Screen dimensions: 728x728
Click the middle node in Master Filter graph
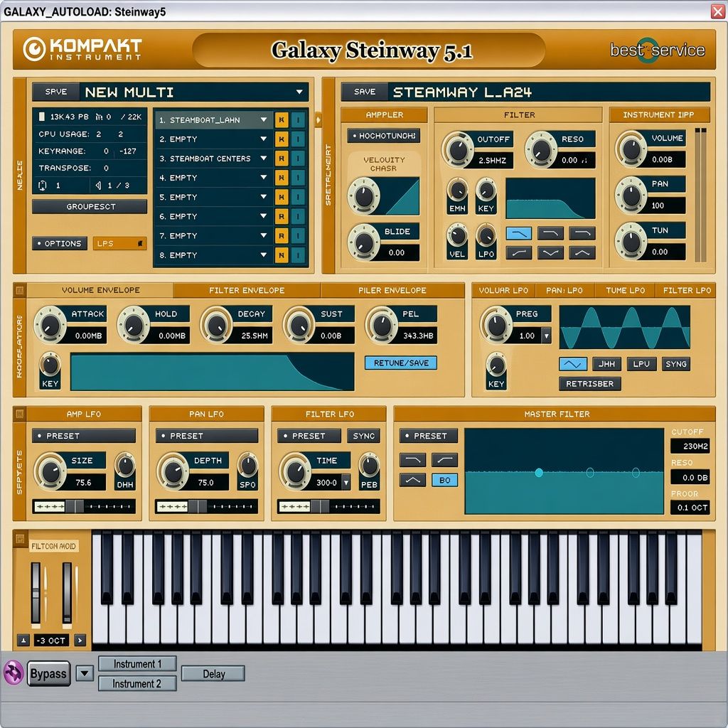589,472
